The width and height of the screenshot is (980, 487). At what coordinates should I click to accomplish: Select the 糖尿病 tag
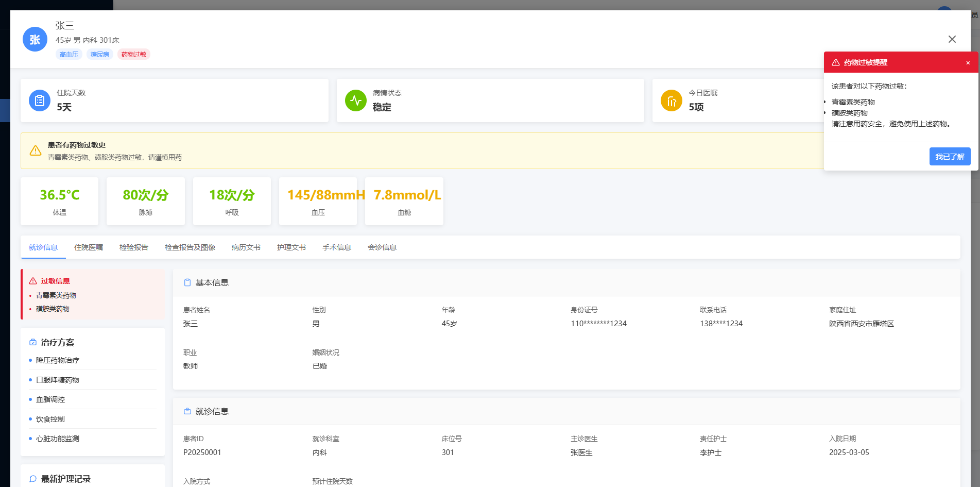pos(100,54)
